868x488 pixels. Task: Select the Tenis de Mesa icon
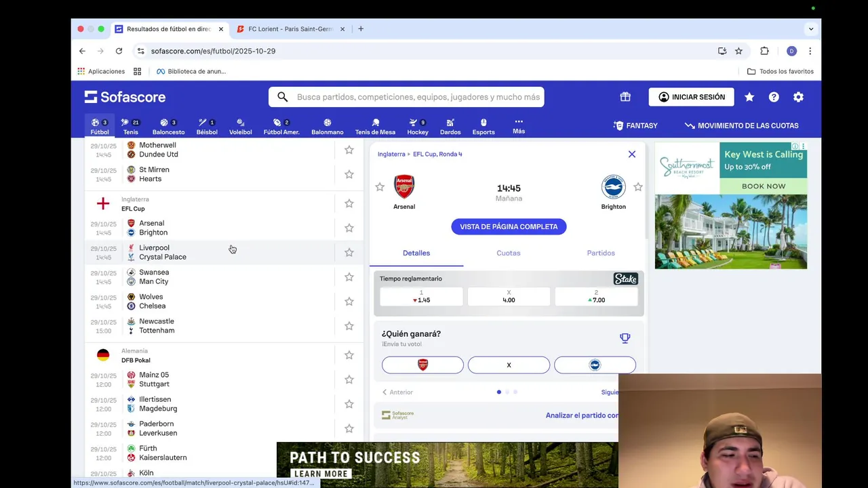click(375, 127)
